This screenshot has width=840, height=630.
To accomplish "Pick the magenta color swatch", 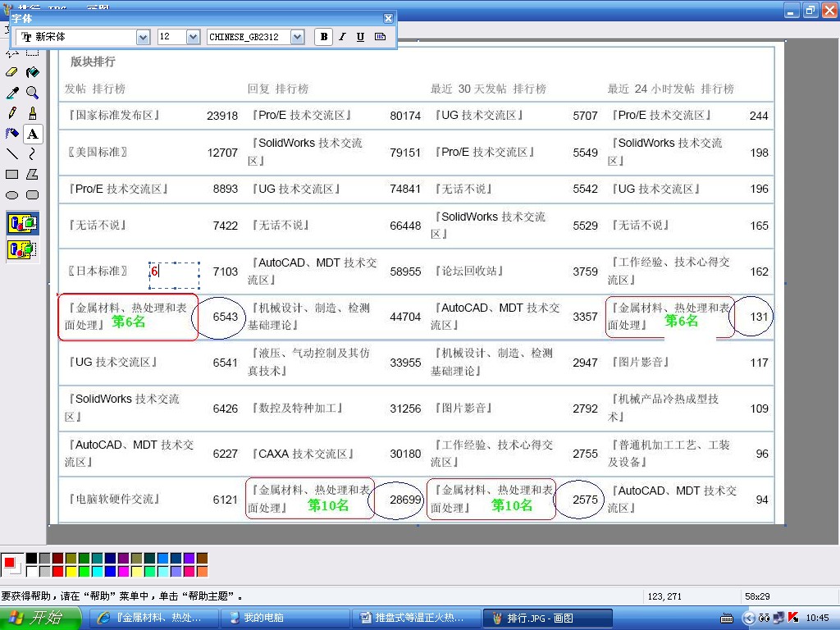I will click(123, 572).
